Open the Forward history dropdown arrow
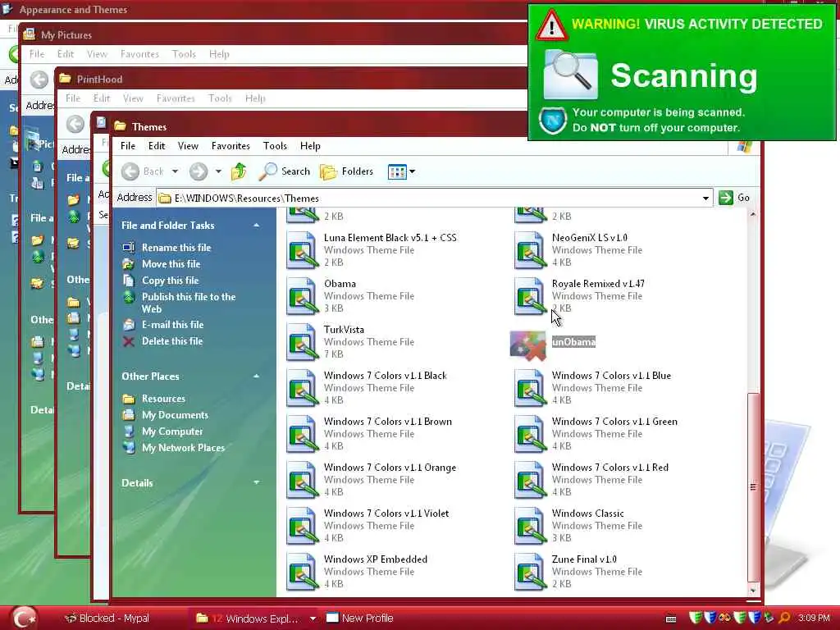The image size is (840, 630). (218, 171)
